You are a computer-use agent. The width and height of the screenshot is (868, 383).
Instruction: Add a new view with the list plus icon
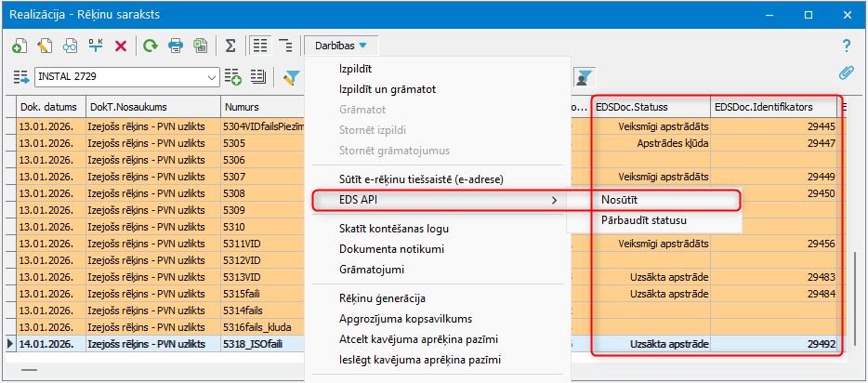[232, 77]
